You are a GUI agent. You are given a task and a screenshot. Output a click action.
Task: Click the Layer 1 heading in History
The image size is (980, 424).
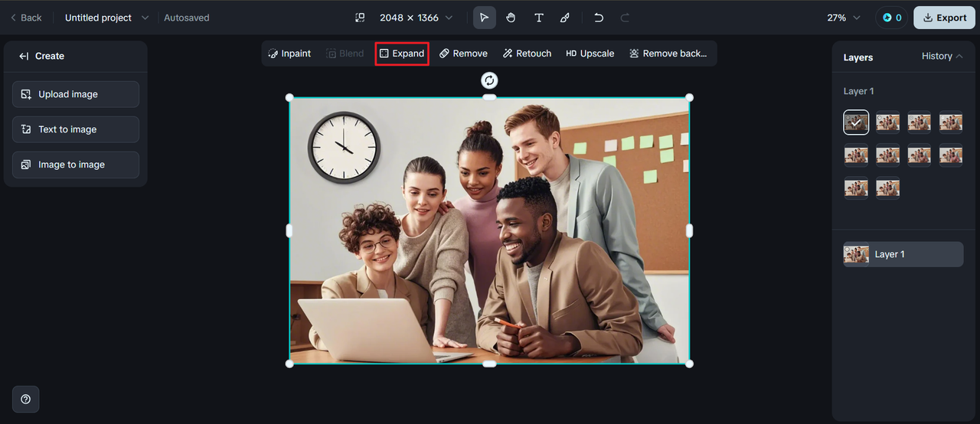858,91
